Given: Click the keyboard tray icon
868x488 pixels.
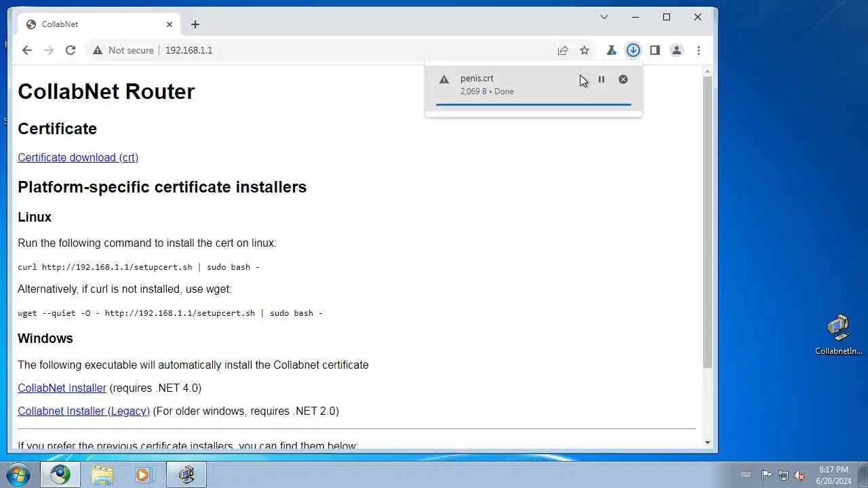Looking at the screenshot, I should point(746,475).
